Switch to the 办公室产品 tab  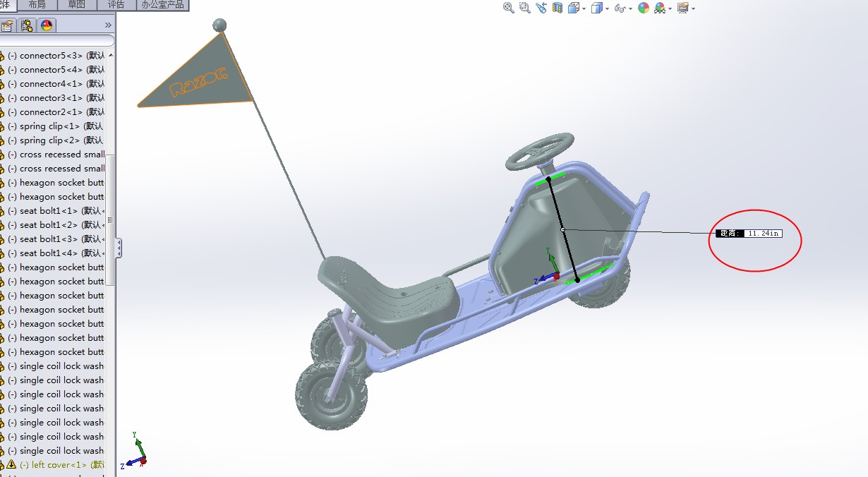[x=162, y=4]
